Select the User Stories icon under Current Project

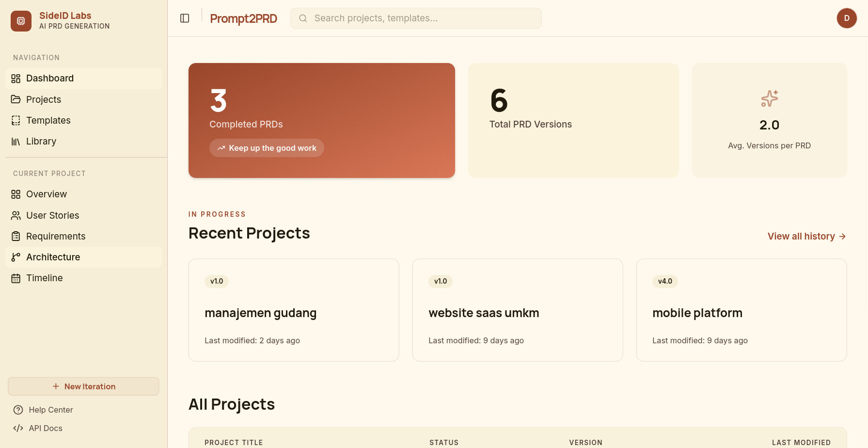click(16, 215)
